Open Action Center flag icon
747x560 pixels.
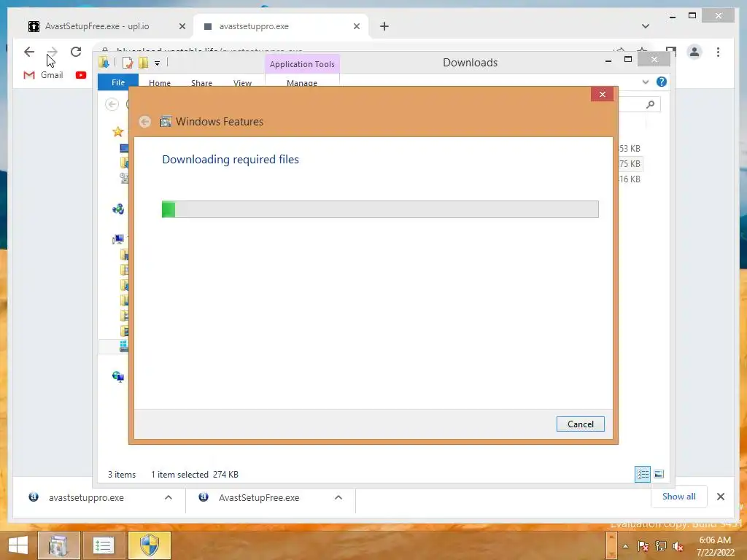click(x=643, y=546)
